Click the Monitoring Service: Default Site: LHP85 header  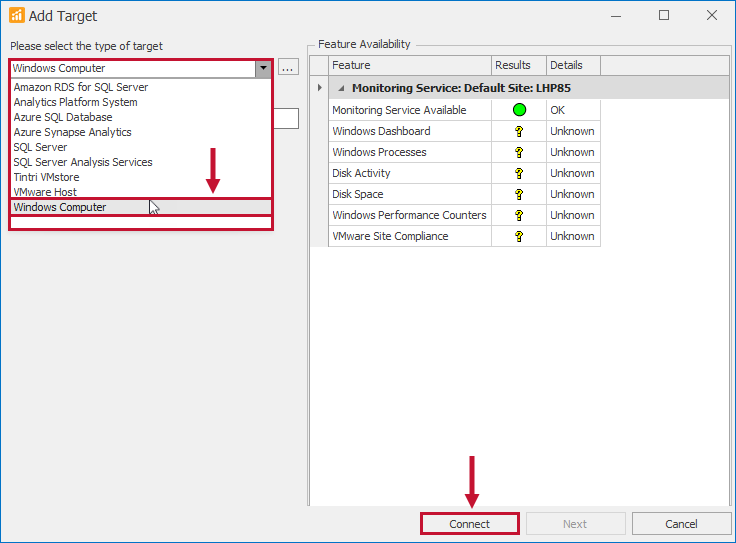(461, 88)
